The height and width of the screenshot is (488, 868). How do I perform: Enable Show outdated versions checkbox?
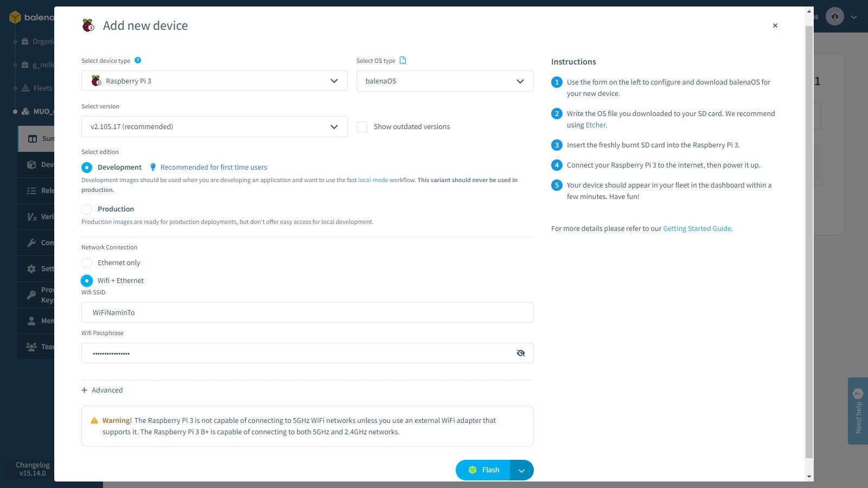[x=362, y=127]
